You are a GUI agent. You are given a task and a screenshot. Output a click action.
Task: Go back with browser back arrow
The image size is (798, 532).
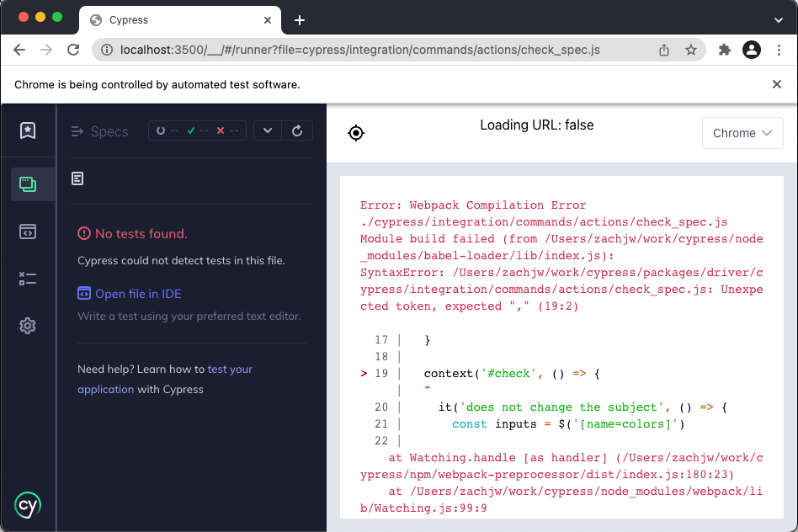(x=19, y=50)
